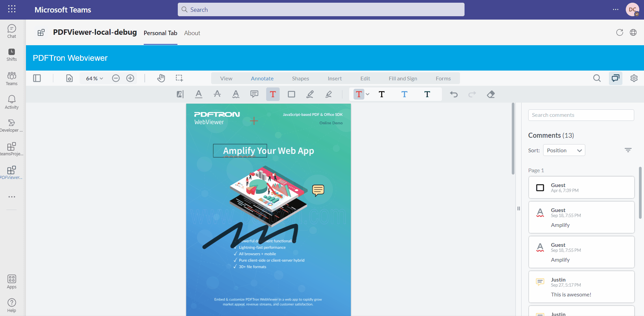Click the Search comments input field

click(581, 115)
